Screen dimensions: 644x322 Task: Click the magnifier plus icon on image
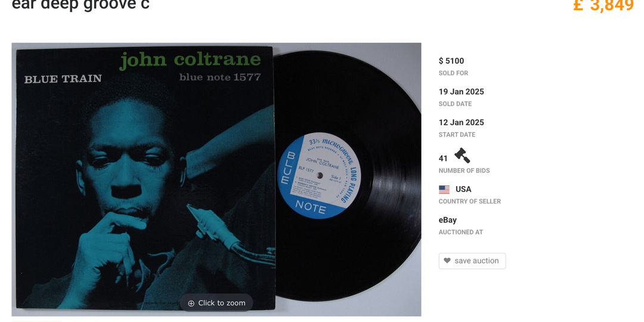tap(191, 303)
